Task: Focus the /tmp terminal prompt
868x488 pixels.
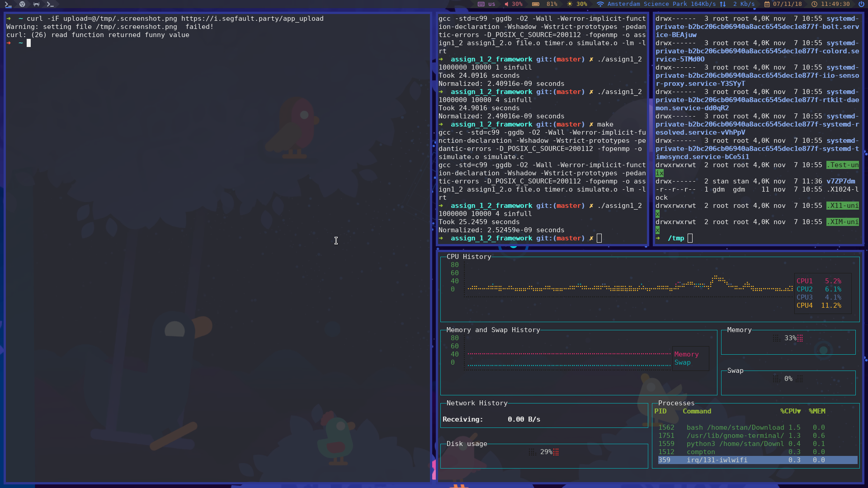Action: pos(690,238)
